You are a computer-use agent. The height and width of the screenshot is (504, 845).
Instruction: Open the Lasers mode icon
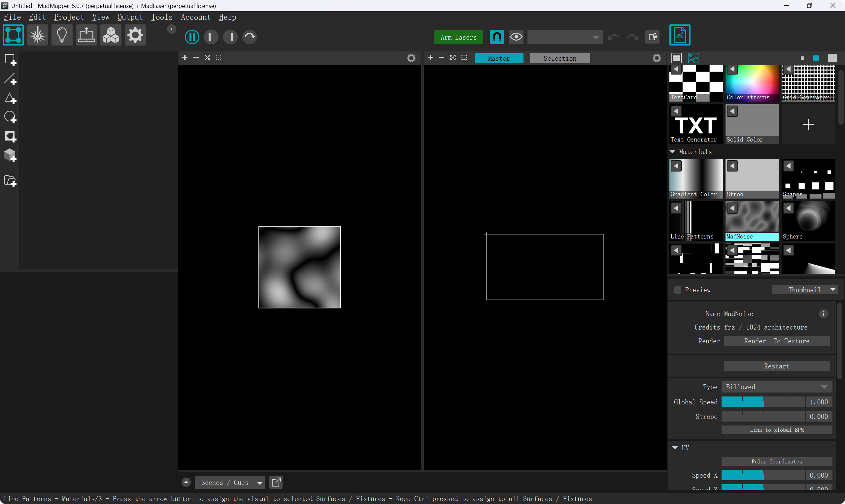[x=37, y=35]
